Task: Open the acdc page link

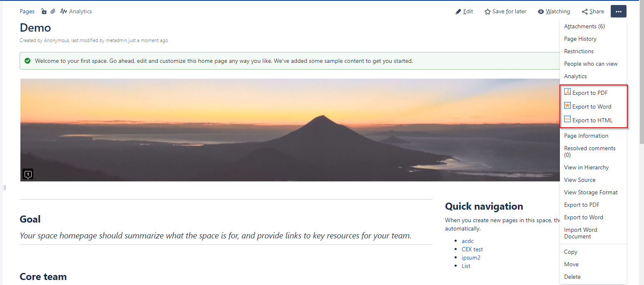Action: (x=467, y=241)
